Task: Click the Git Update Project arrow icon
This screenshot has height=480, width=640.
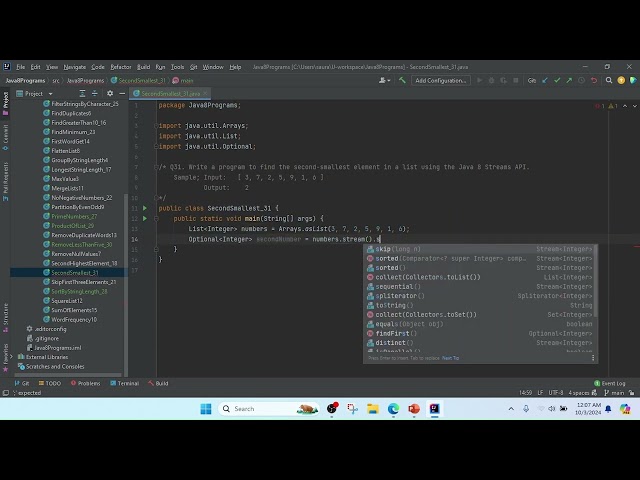Action: pyautogui.click(x=545, y=80)
